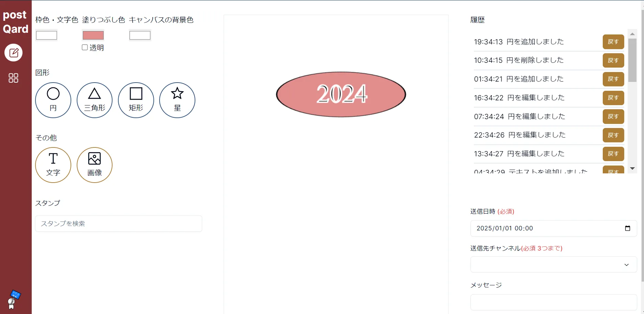Revert to 19:34:13 history entry with 戻す
Viewport: 644px width, 314px height.
(613, 42)
